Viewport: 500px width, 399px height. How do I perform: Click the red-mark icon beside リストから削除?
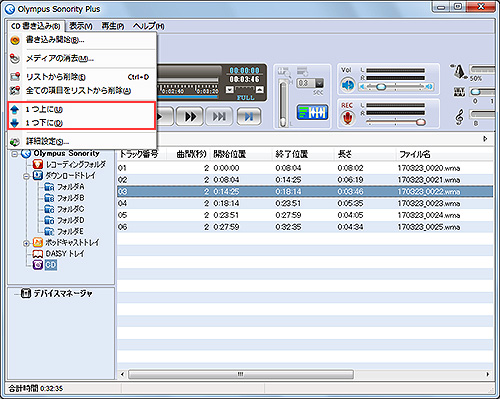click(x=15, y=77)
